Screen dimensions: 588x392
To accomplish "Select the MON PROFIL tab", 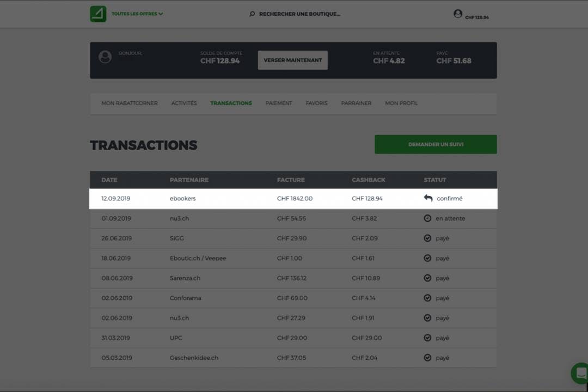I will [x=401, y=103].
